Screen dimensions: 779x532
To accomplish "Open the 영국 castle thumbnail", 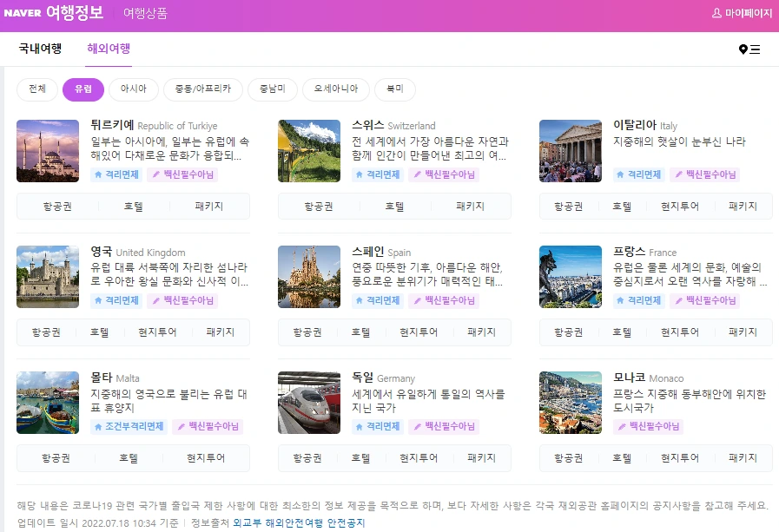I will pyautogui.click(x=48, y=277).
